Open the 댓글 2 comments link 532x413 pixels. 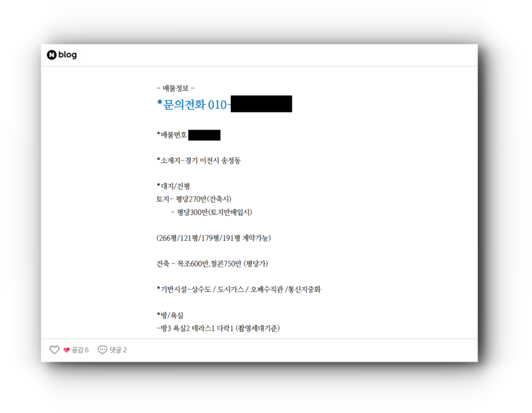(x=118, y=350)
